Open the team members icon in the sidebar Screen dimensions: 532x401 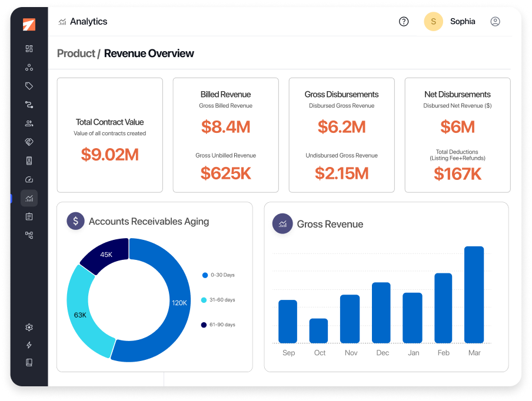(x=29, y=123)
